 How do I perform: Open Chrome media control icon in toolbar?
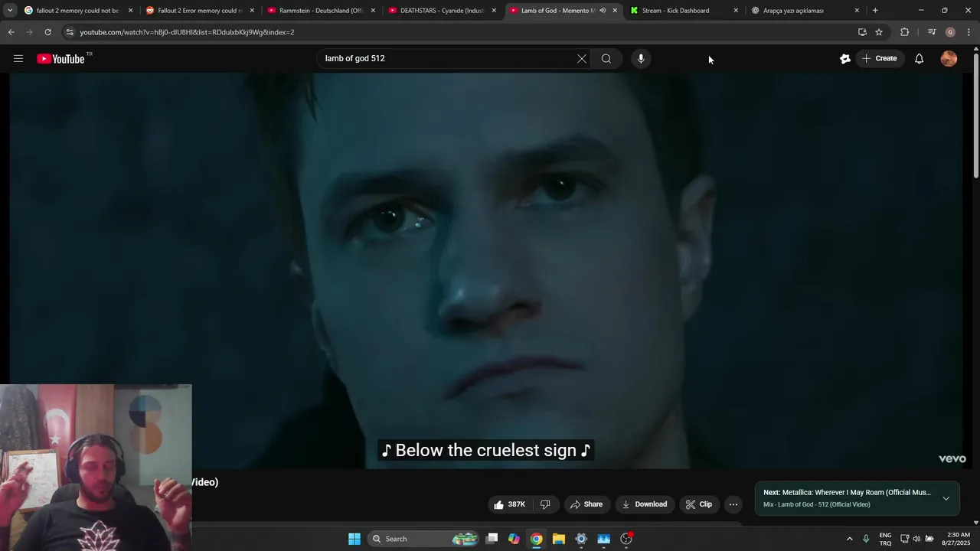932,32
